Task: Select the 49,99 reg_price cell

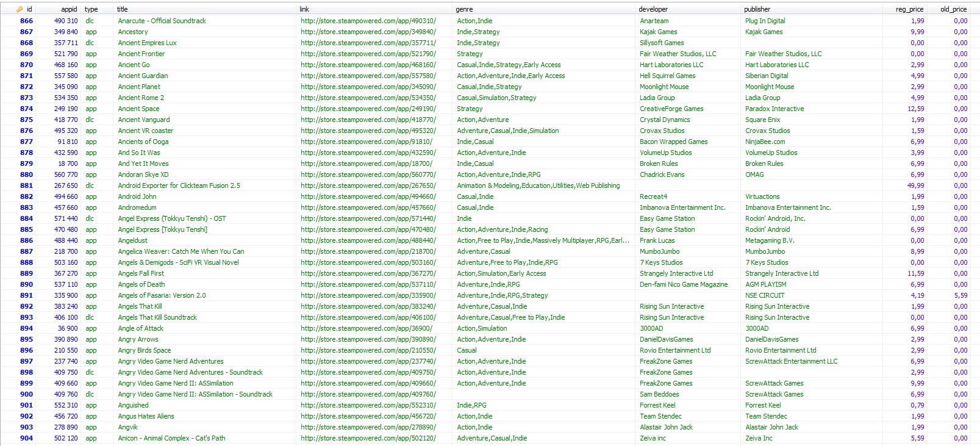Action: pyautogui.click(x=915, y=185)
